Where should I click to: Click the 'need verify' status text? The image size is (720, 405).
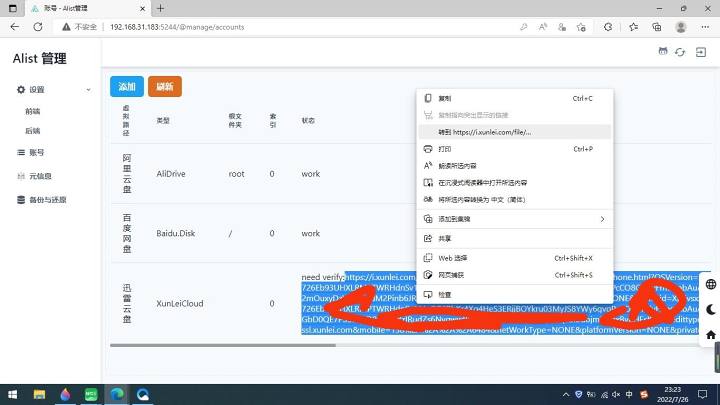[x=322, y=277]
